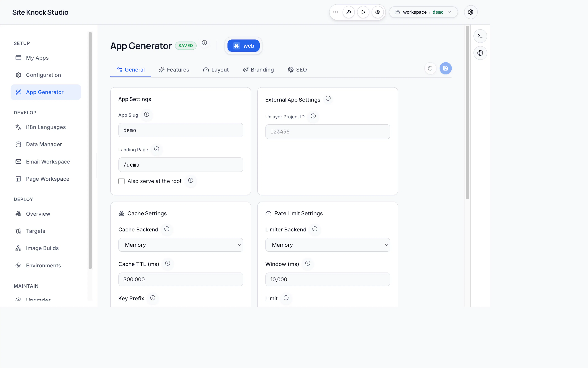Toggle Also serve at the root checkbox
588x368 pixels.
[121, 181]
